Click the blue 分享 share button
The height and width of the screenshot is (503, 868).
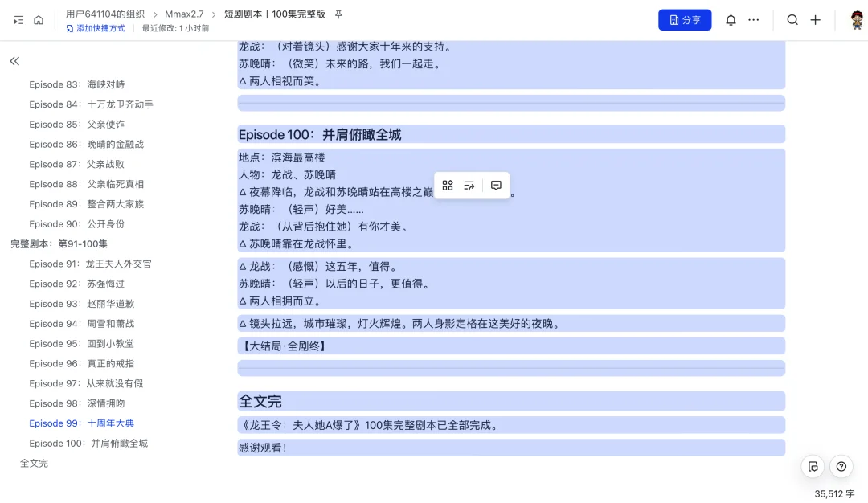685,19
